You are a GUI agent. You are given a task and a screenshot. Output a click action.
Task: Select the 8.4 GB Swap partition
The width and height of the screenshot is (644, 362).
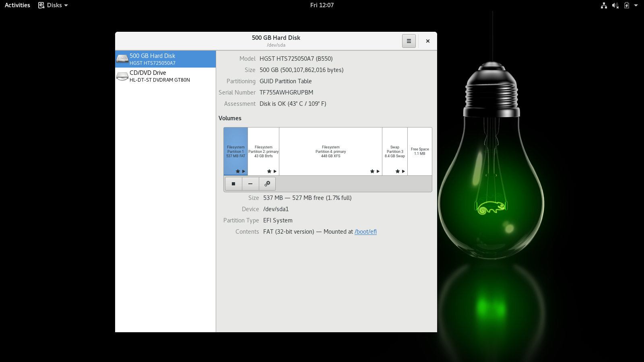[394, 151]
